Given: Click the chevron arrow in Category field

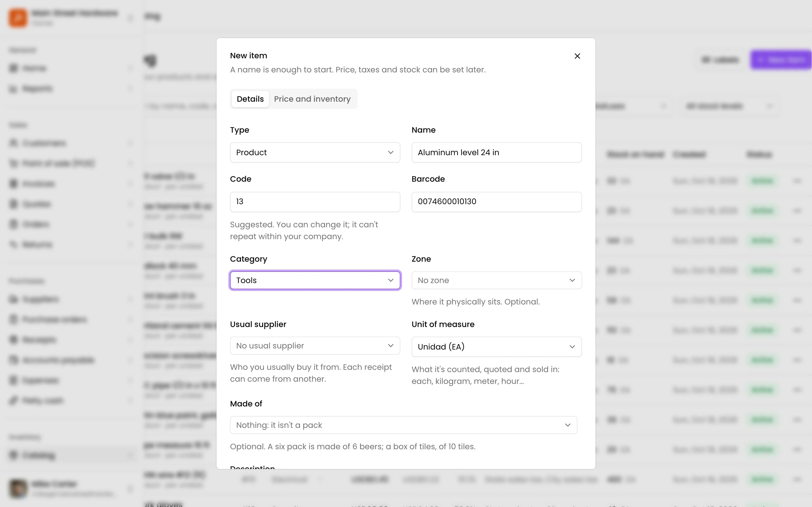Looking at the screenshot, I should [390, 280].
